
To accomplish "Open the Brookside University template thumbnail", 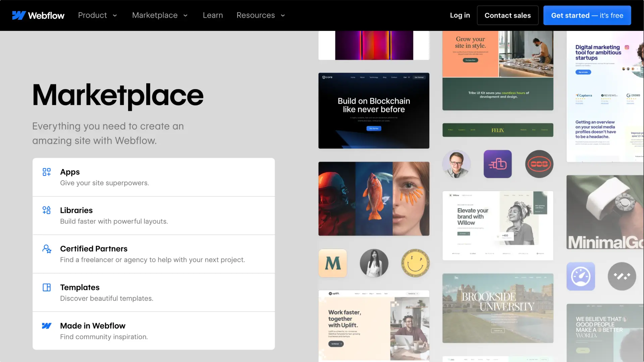I will coord(498,308).
